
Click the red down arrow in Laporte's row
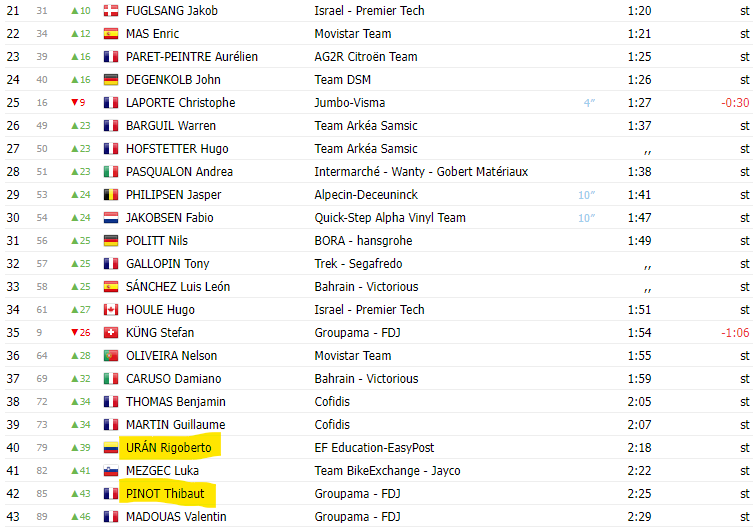(x=74, y=103)
